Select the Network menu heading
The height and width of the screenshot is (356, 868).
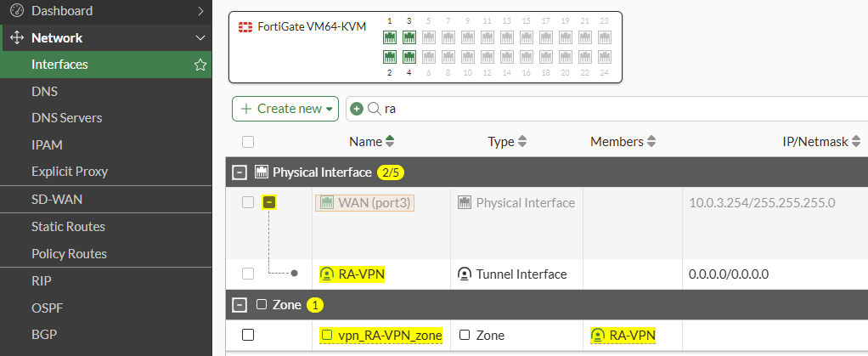click(x=57, y=37)
